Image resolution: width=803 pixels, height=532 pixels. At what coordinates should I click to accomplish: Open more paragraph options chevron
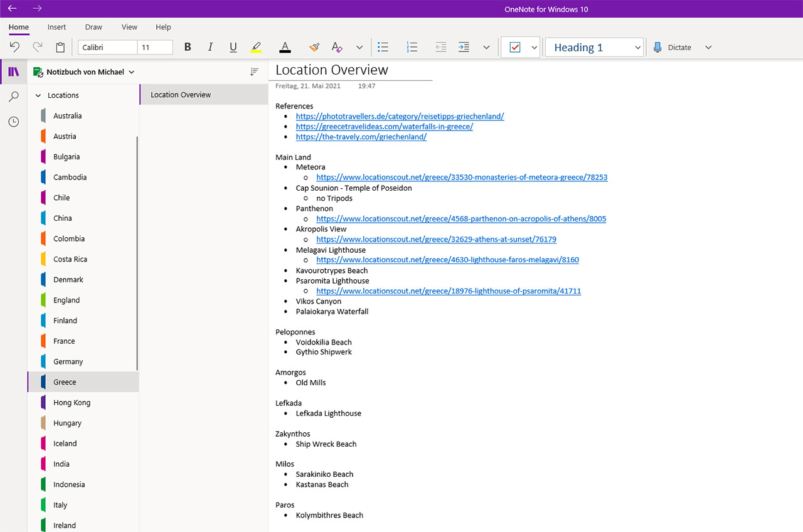click(x=486, y=47)
